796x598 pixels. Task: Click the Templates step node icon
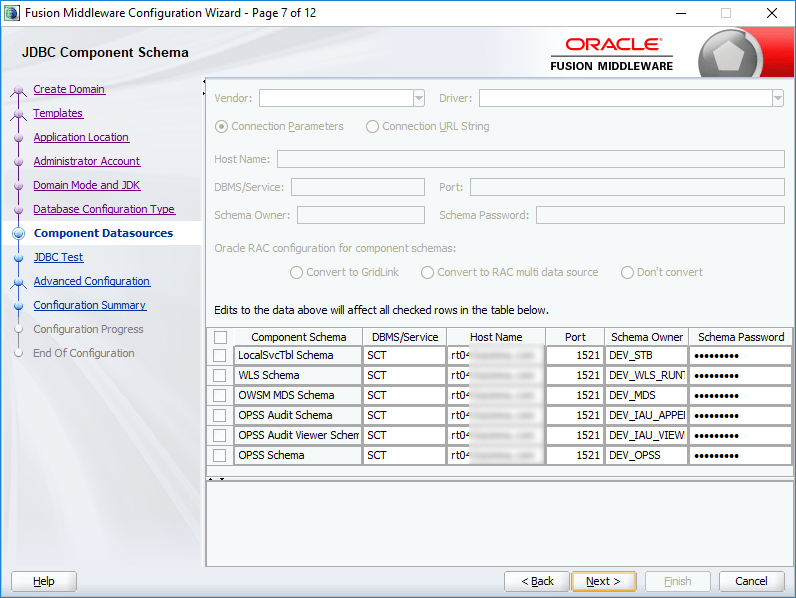click(x=19, y=114)
